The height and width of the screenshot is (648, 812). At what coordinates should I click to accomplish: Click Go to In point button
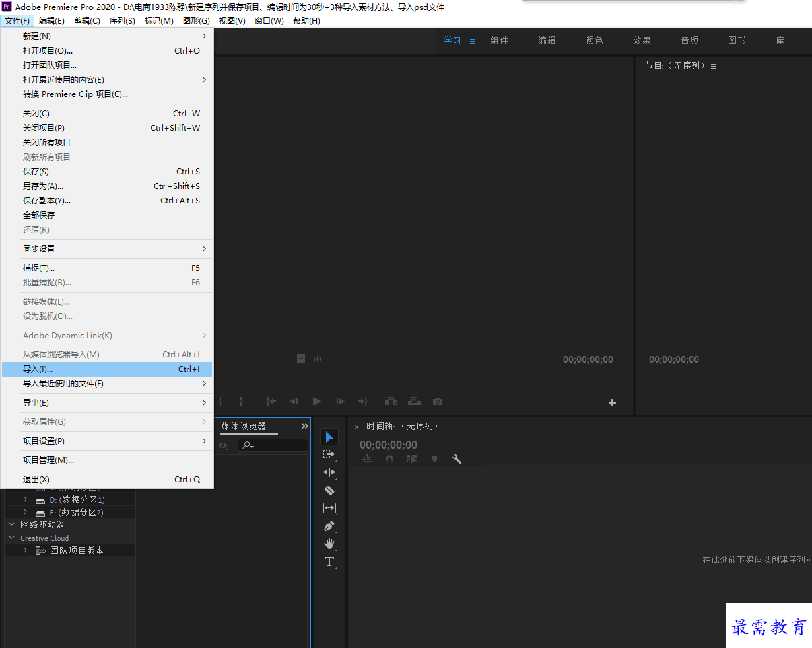point(271,401)
